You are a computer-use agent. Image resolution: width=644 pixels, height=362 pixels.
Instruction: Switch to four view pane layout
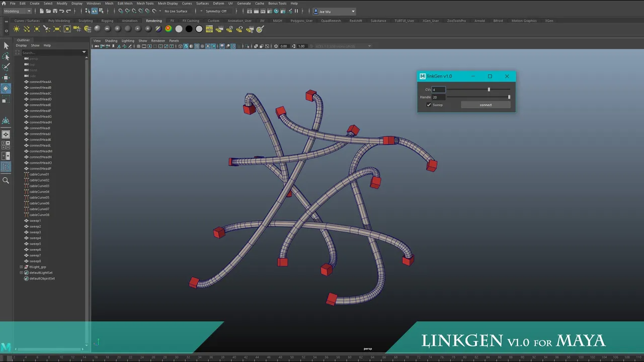coord(6,145)
